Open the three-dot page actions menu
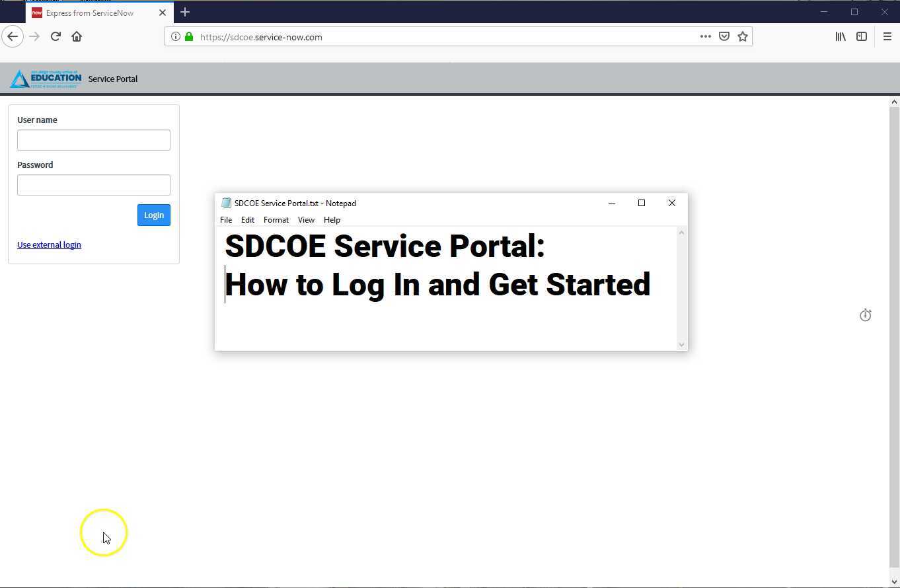Image resolution: width=900 pixels, height=588 pixels. coord(706,37)
